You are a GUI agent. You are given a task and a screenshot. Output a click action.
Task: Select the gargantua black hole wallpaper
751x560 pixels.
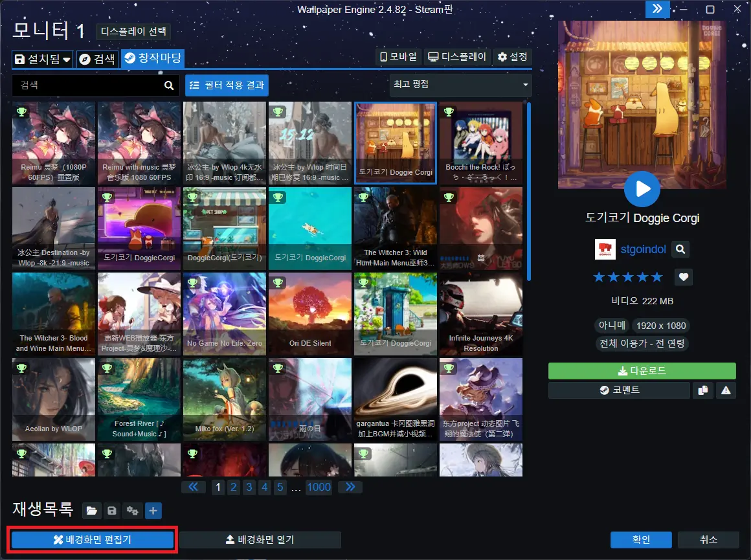click(x=395, y=399)
